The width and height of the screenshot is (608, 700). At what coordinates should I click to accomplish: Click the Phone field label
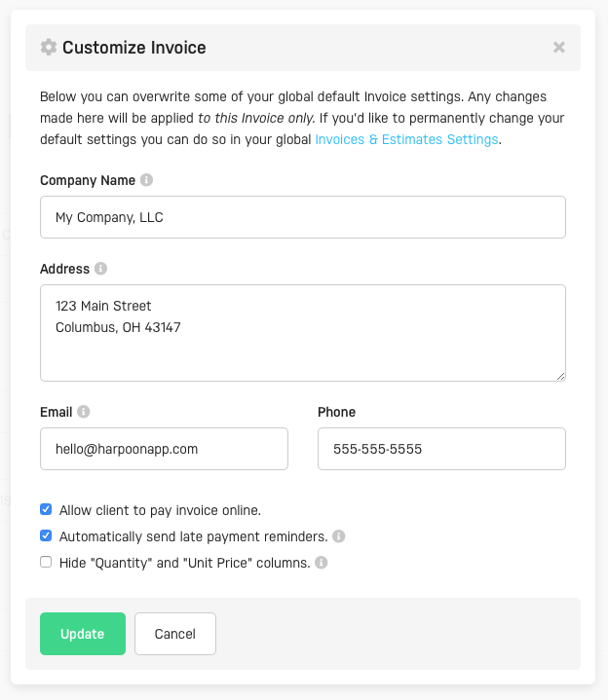click(x=336, y=412)
